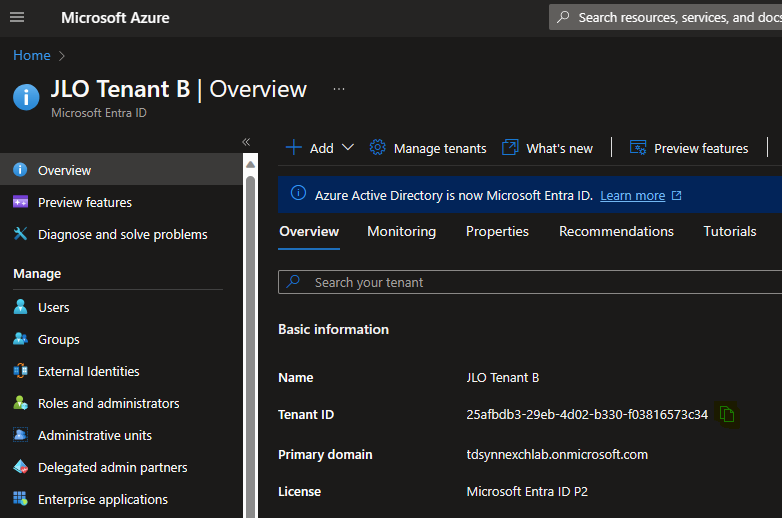Focus the Search resources, services, and docs box

pos(665,17)
